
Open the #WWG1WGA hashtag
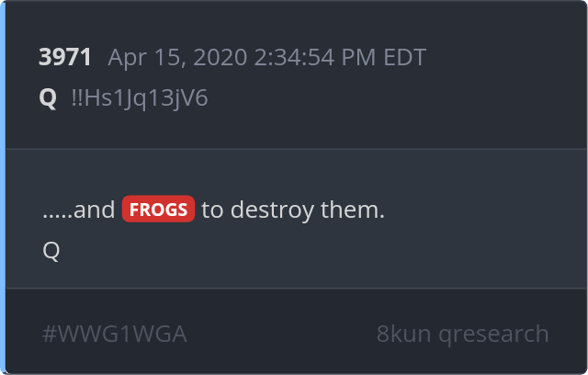point(115,335)
